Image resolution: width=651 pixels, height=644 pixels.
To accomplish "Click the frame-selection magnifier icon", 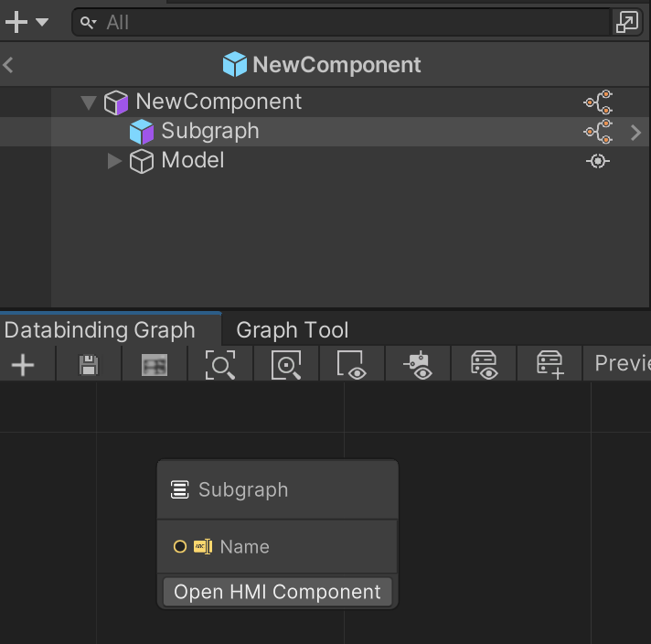I will point(285,365).
